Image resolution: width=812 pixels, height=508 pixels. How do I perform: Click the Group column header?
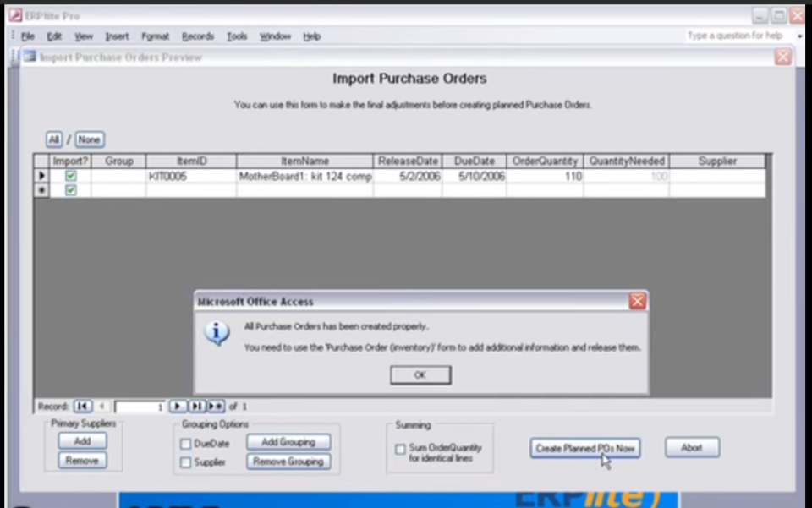tap(119, 161)
